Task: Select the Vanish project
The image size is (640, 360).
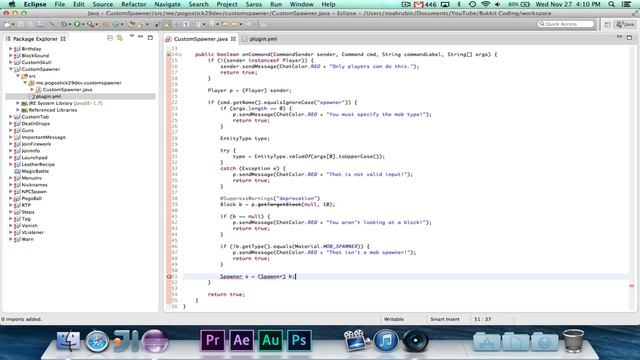Action: pyautogui.click(x=29, y=226)
